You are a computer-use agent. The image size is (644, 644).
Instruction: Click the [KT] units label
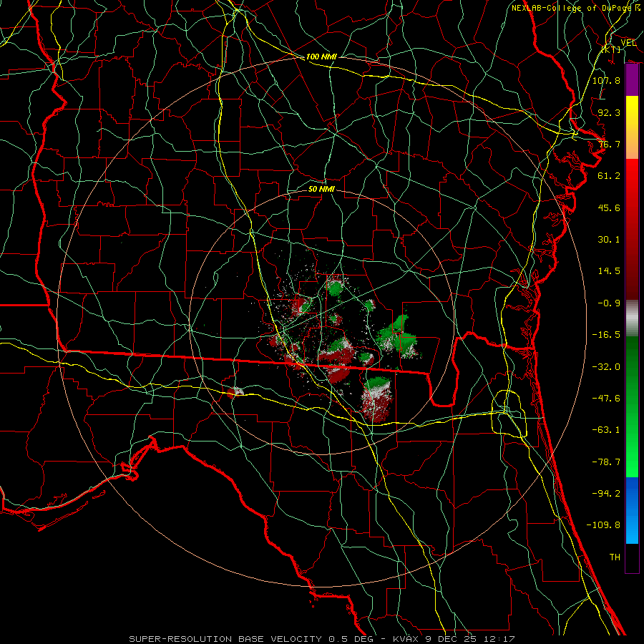click(612, 49)
